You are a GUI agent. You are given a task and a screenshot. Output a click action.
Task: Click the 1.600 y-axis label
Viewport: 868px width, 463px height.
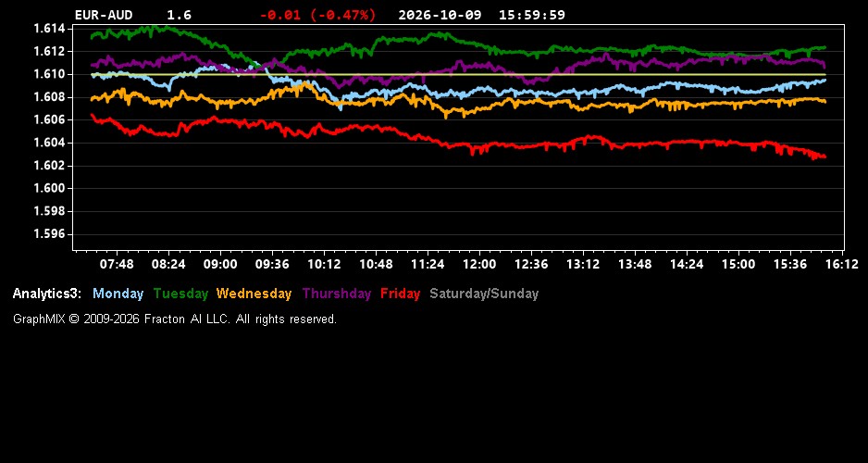click(49, 189)
